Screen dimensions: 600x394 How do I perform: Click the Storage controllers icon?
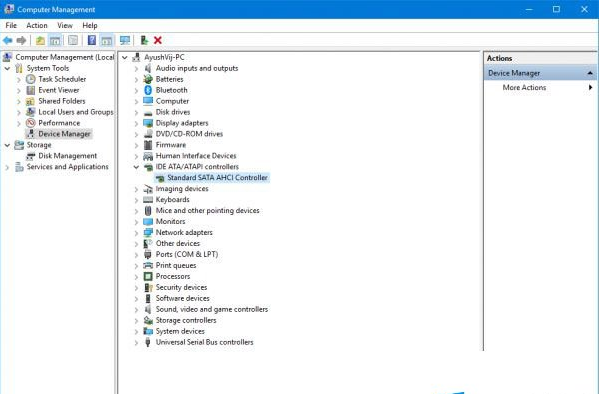point(148,320)
